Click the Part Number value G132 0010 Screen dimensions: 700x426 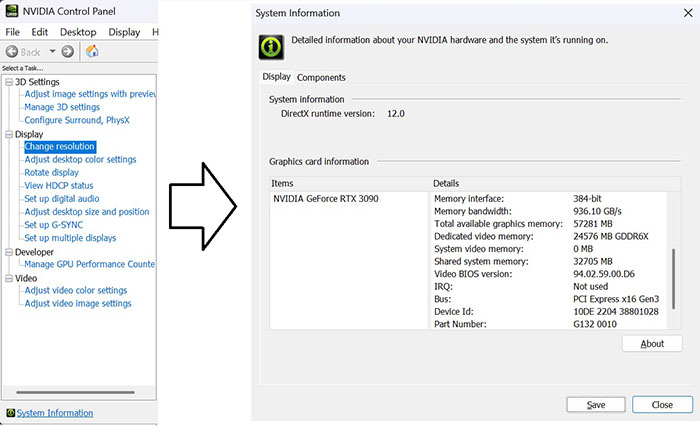(x=595, y=324)
